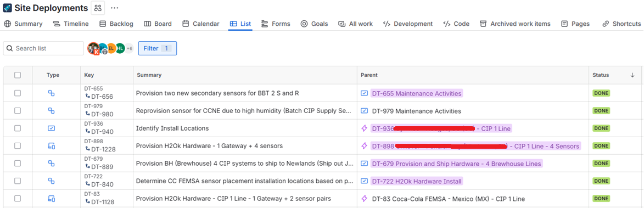Select the List tab
The height and width of the screenshot is (208, 644).
click(x=240, y=24)
